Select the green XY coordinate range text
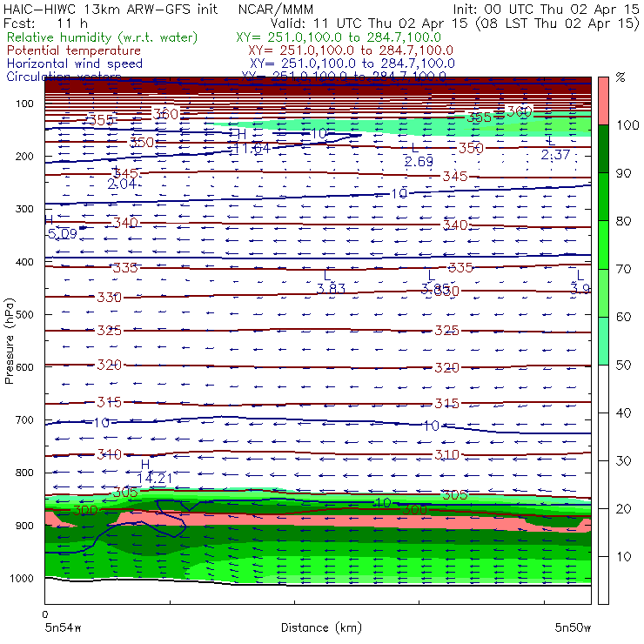 coord(339,37)
